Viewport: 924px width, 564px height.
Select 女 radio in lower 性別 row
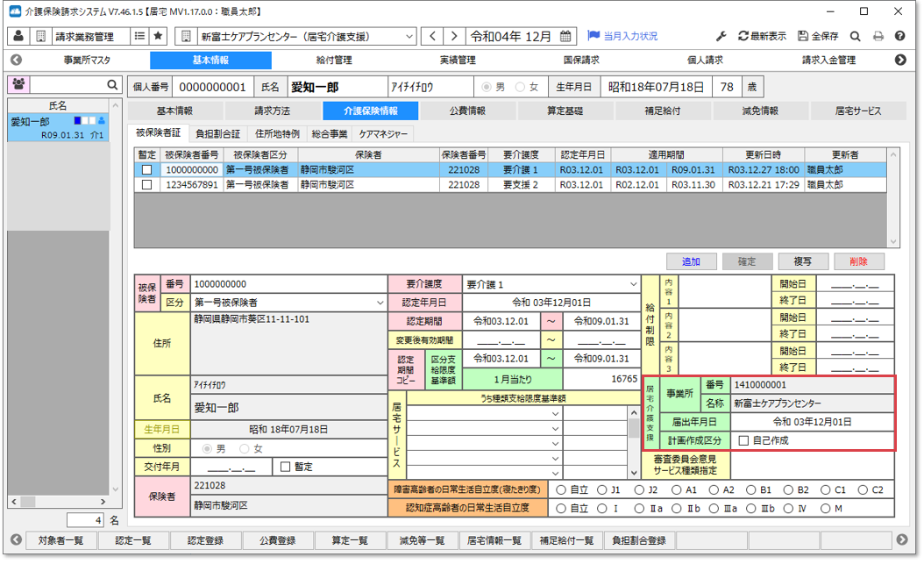(x=245, y=449)
